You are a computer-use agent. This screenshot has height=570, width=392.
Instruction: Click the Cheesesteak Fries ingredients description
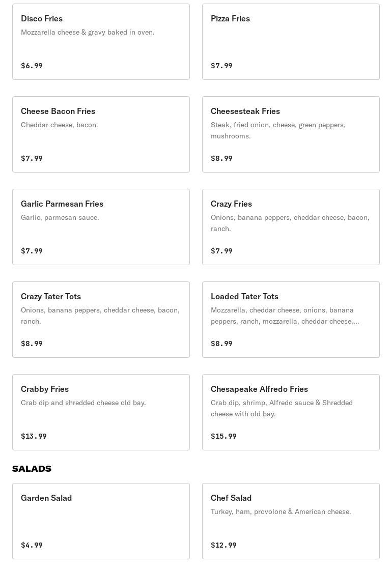(x=278, y=130)
